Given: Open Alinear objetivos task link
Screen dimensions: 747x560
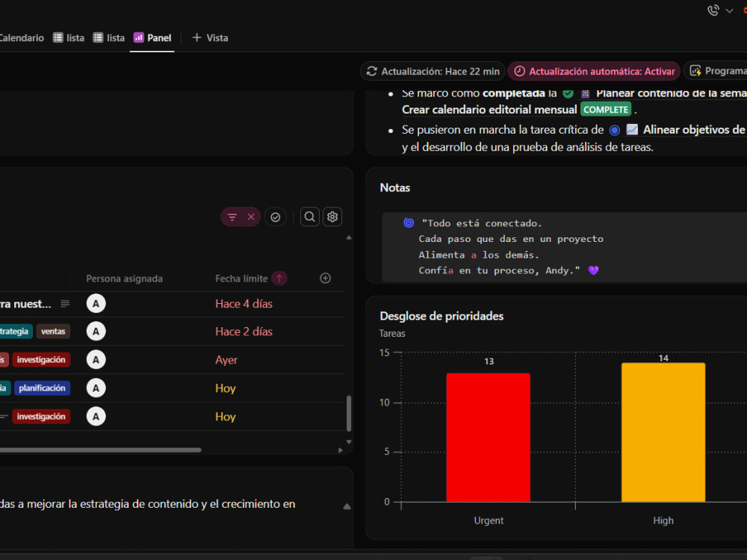Looking at the screenshot, I should [694, 129].
